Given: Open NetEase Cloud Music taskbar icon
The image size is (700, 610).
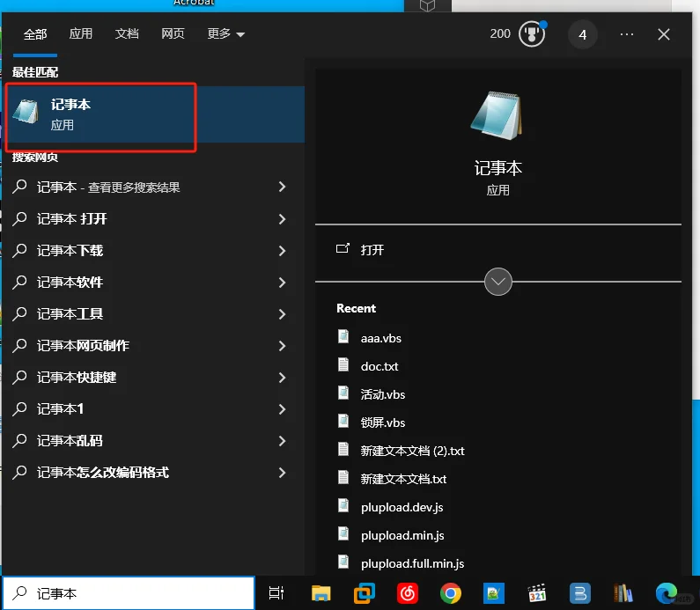Looking at the screenshot, I should [x=407, y=593].
